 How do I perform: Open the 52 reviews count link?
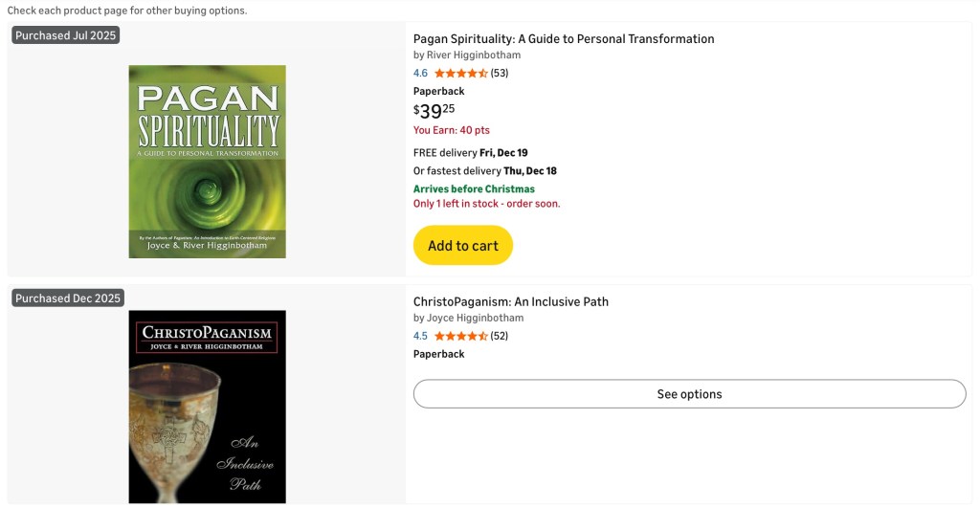[x=500, y=337]
